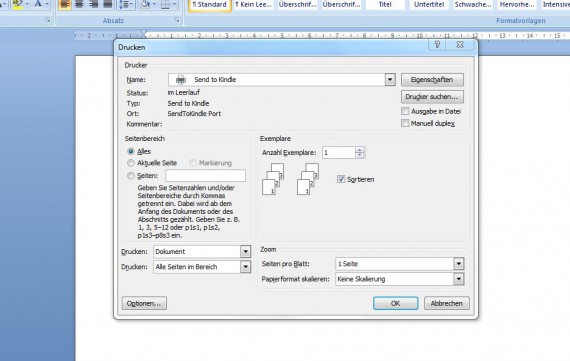Apply the Kein Lee... style
The height and width of the screenshot is (361, 570).
253,5
